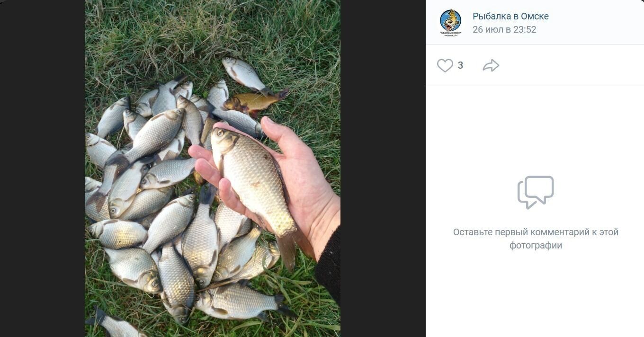This screenshot has height=337, width=644.
Task: Share the photo using the arrow icon
Action: point(491,65)
